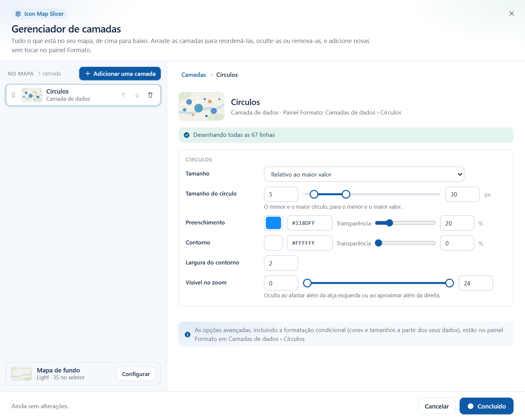Go back to Camadas breadcrumb
Screen dimensions: 525x420
pos(194,75)
